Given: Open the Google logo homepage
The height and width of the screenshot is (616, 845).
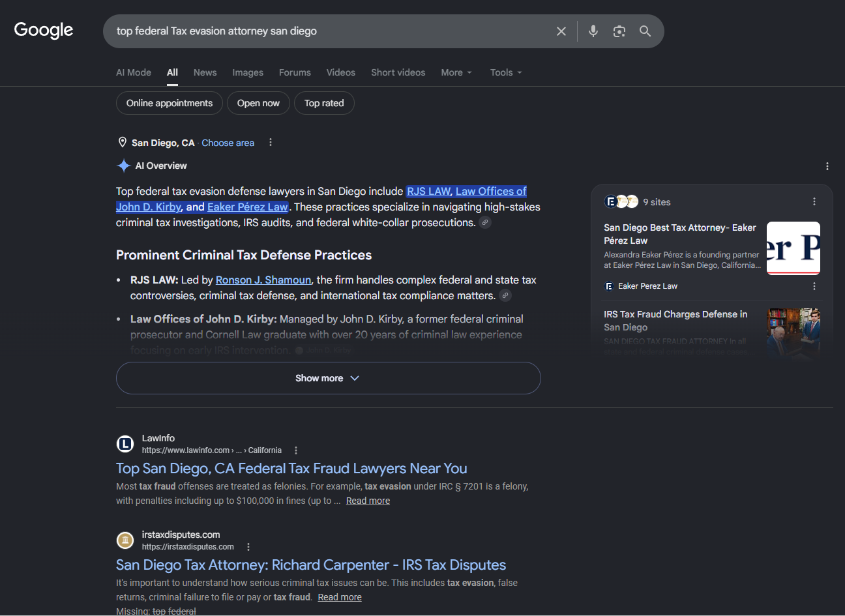Looking at the screenshot, I should pyautogui.click(x=44, y=30).
